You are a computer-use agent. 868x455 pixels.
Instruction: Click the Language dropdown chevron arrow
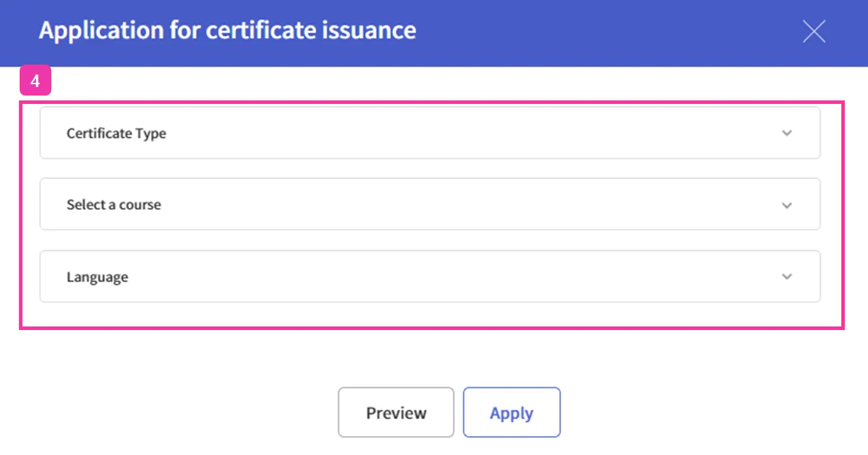tap(787, 277)
